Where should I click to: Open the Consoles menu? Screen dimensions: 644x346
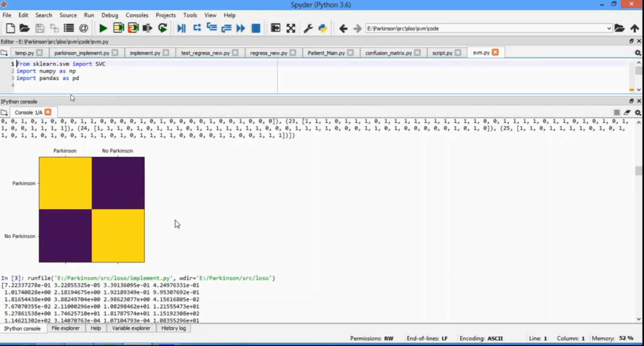(137, 15)
